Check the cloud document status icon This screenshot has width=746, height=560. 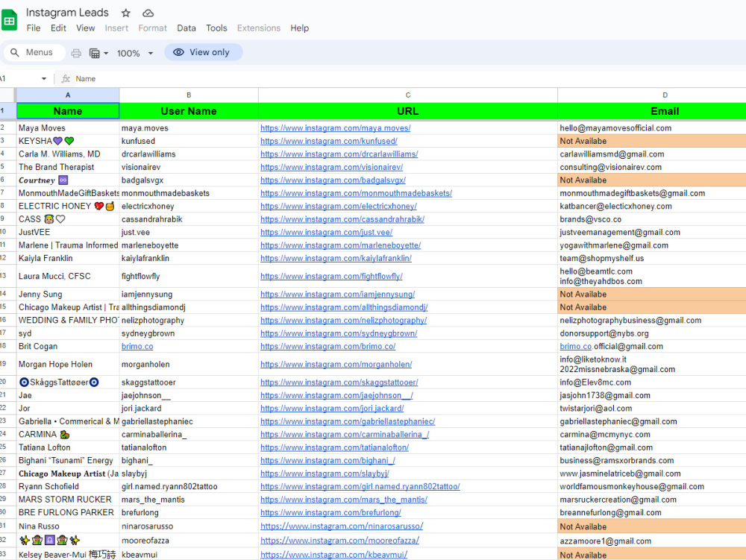[x=148, y=13]
